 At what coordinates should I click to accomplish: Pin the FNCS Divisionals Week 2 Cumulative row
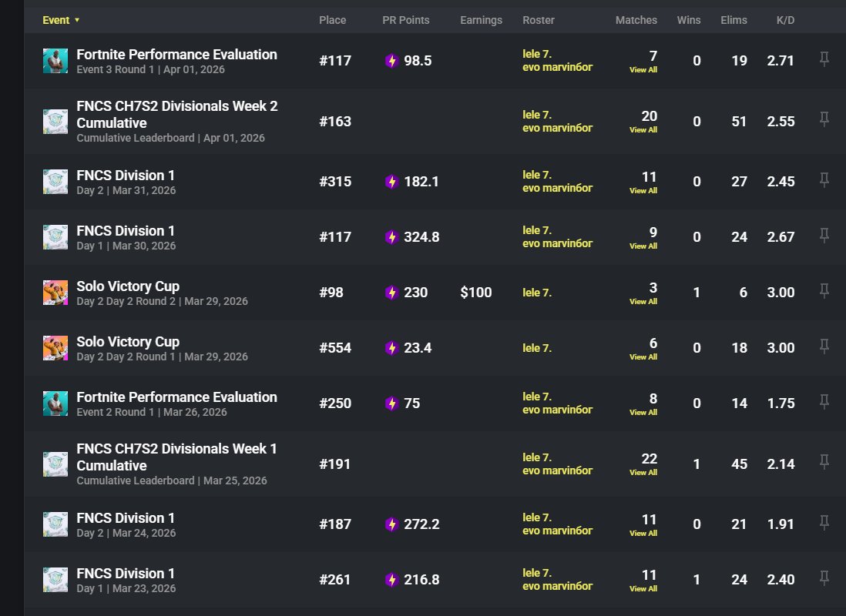(824, 119)
